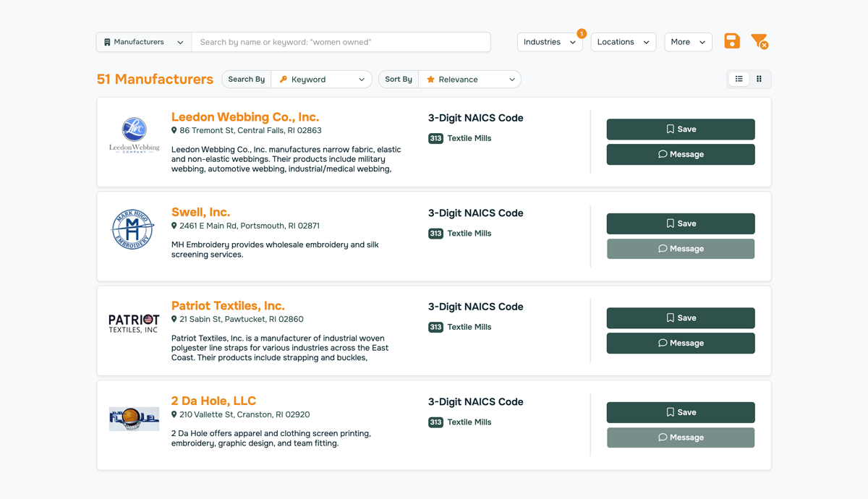
Task: Expand the Search By Keyword dropdown
Action: [x=321, y=80]
